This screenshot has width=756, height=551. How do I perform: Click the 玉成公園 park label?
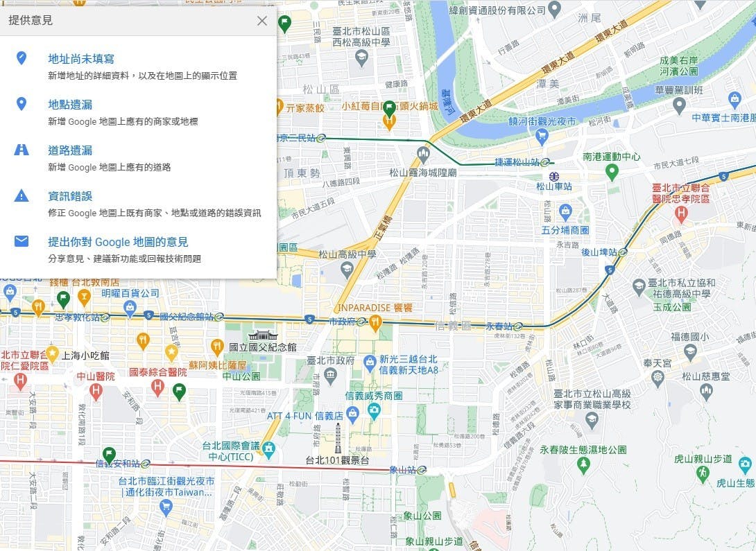click(671, 307)
